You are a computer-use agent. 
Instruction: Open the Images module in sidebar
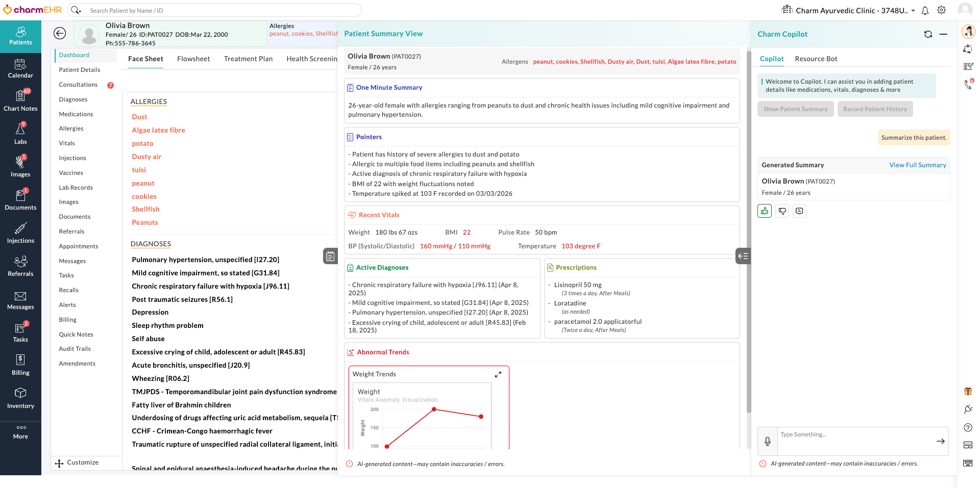20,168
